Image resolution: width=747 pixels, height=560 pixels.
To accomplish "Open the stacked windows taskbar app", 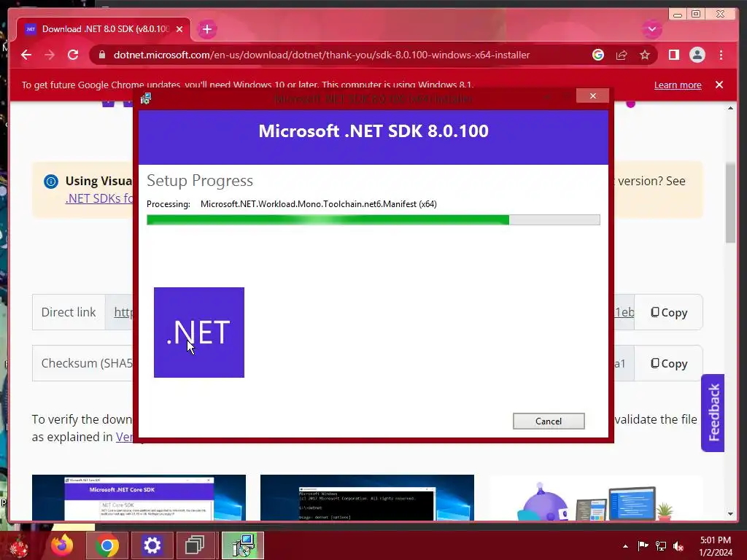I will (194, 545).
